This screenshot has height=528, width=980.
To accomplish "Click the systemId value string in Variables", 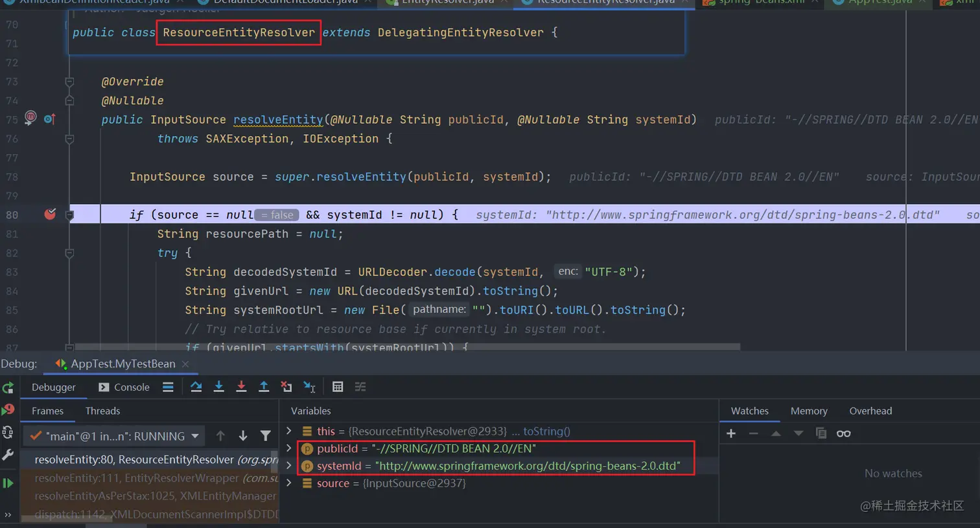I will pos(528,466).
